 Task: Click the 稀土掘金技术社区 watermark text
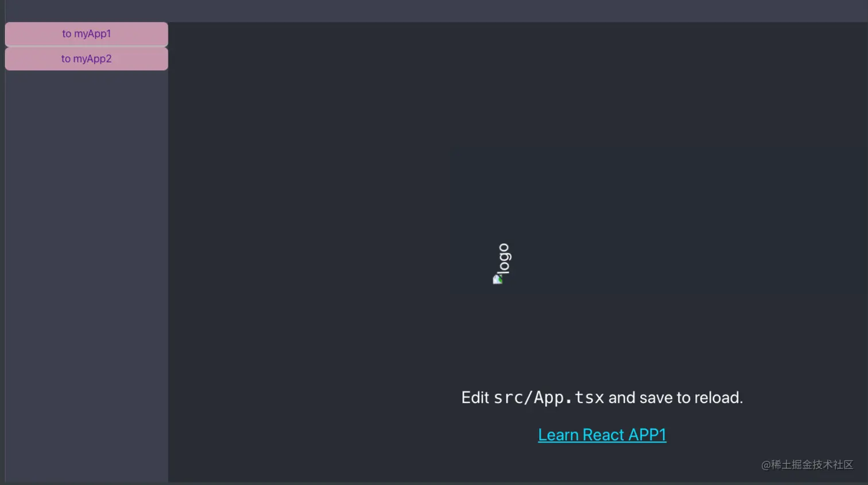click(812, 465)
